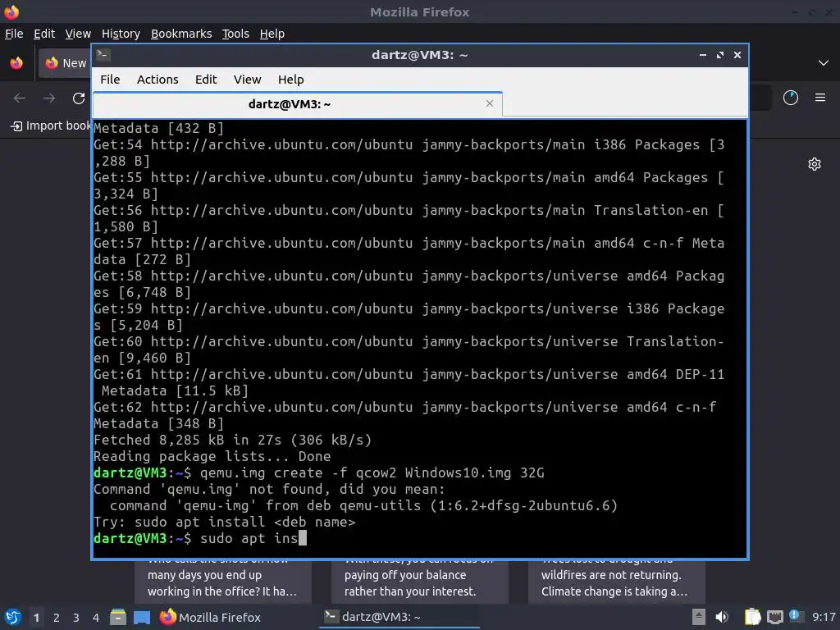Go back in Firefox
Viewport: 840px width, 630px height.
tap(20, 98)
